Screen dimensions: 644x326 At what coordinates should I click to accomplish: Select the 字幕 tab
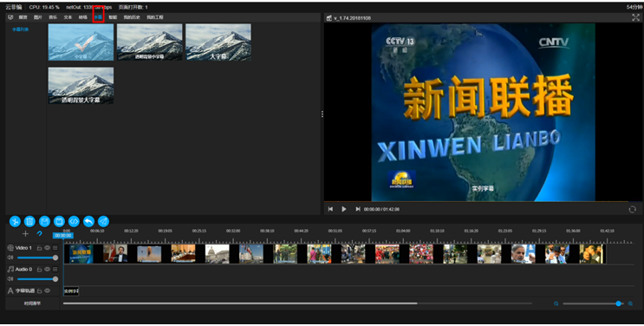click(x=98, y=17)
